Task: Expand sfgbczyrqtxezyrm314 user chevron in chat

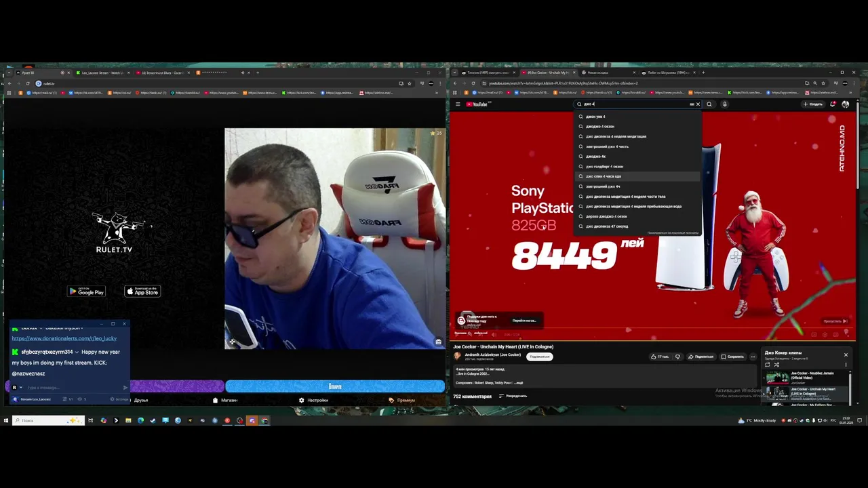Action: [x=77, y=352]
